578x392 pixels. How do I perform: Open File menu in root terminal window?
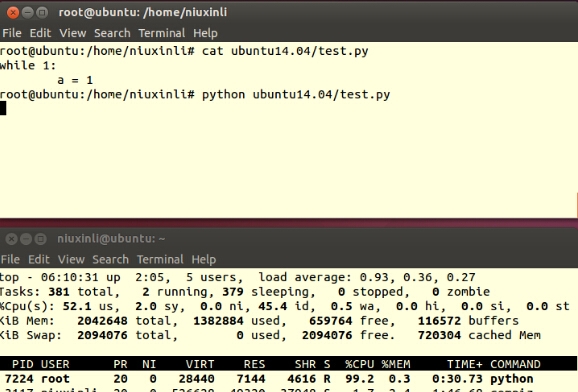pyautogui.click(x=12, y=33)
